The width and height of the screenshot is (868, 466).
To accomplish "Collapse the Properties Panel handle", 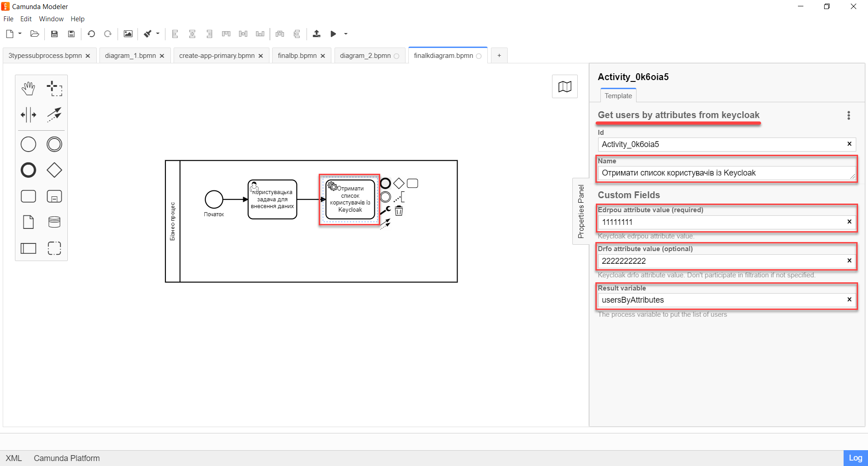I will 581,211.
